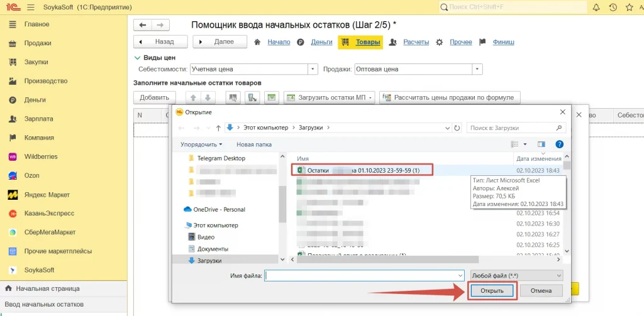Toggle the preview pane icon
Image resolution: width=644 pixels, height=316 pixels.
coord(541,144)
